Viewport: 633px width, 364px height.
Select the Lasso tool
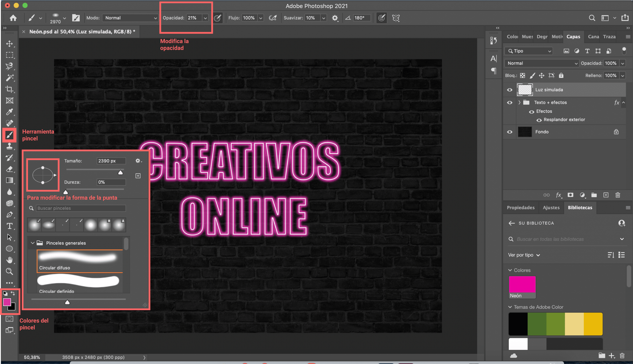click(x=9, y=66)
